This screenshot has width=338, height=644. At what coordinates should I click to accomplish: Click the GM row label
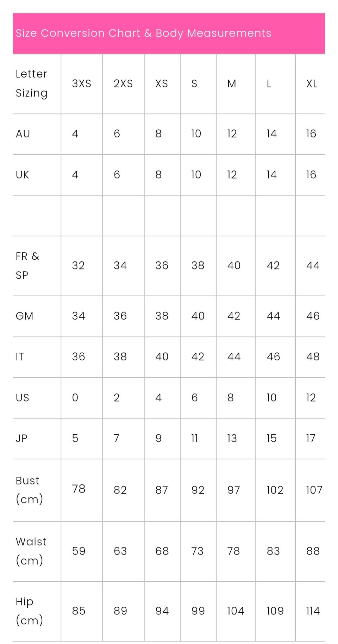(x=24, y=316)
